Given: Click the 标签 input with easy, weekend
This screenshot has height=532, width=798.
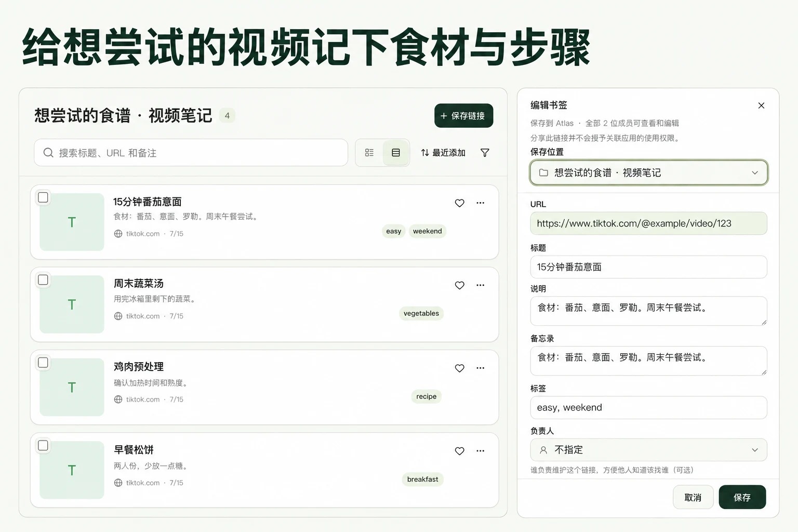Looking at the screenshot, I should point(648,408).
